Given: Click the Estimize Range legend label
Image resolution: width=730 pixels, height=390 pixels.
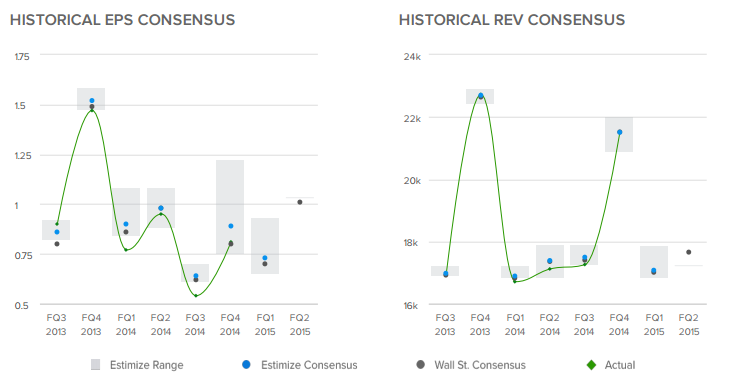Looking at the screenshot, I should click(x=147, y=365).
